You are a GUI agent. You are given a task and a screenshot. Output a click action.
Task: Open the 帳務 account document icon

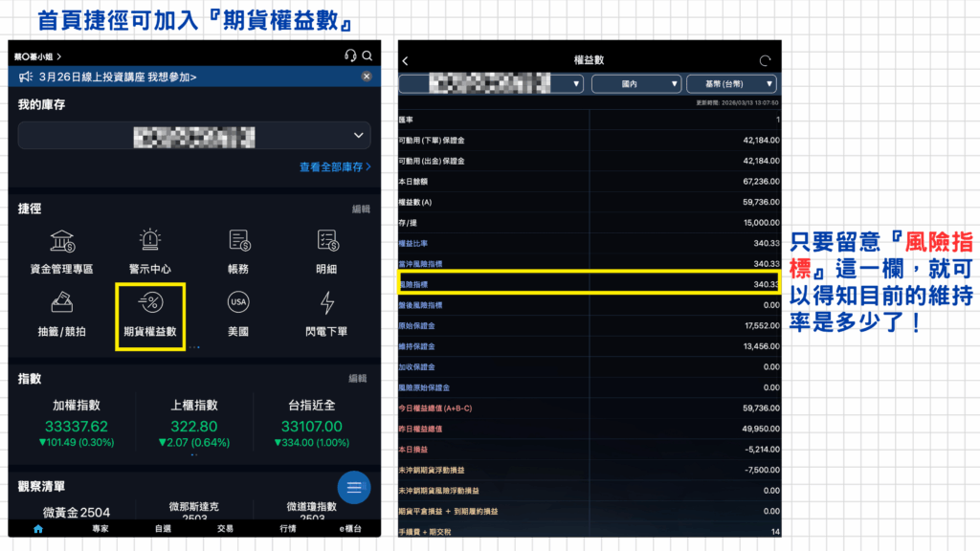click(239, 241)
